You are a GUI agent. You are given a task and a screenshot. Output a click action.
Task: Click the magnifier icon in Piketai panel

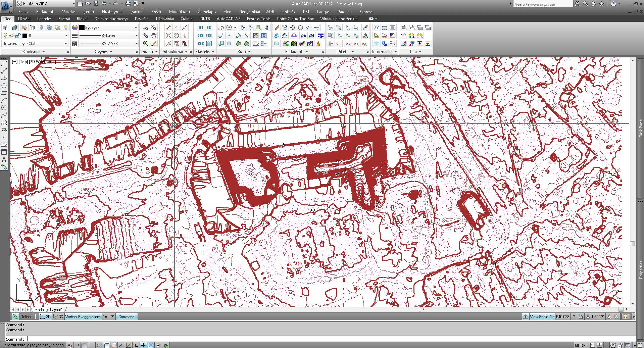pyautogui.click(x=331, y=36)
